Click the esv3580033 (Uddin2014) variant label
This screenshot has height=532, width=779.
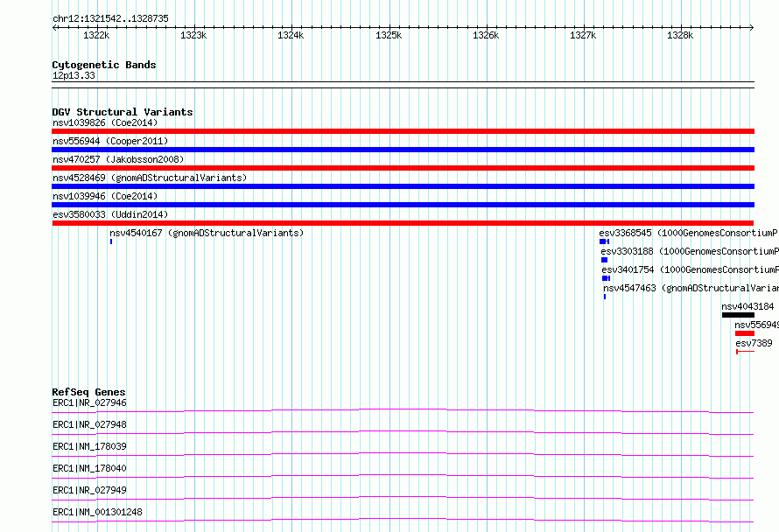coord(110,214)
